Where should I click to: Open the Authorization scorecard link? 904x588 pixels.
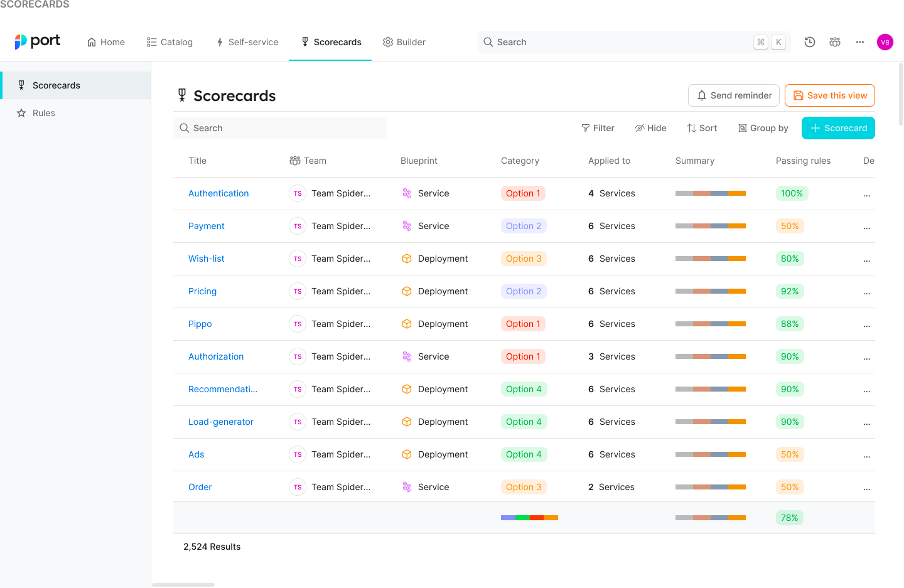pyautogui.click(x=216, y=356)
